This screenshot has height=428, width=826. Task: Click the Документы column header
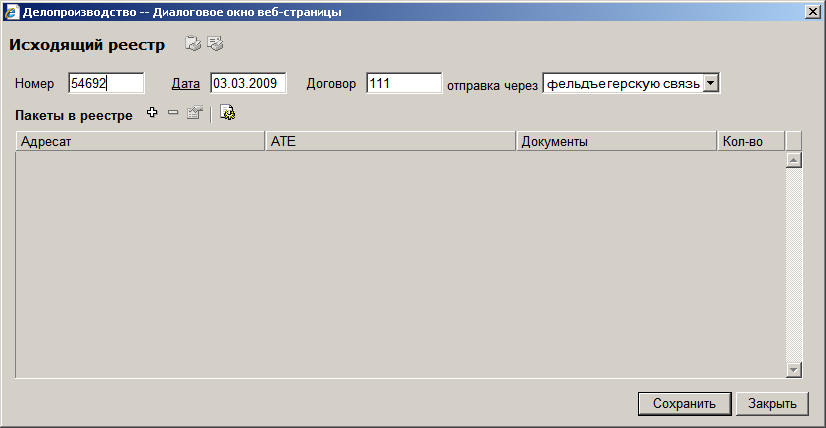[x=616, y=141]
